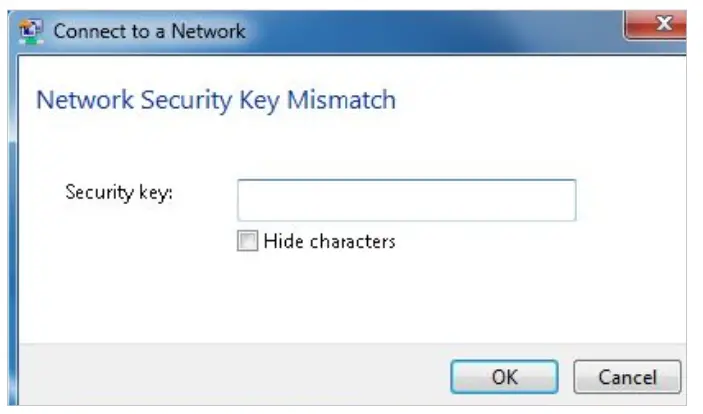Image resolution: width=703 pixels, height=414 pixels.
Task: Click the Hide characters label text
Action: coord(329,242)
